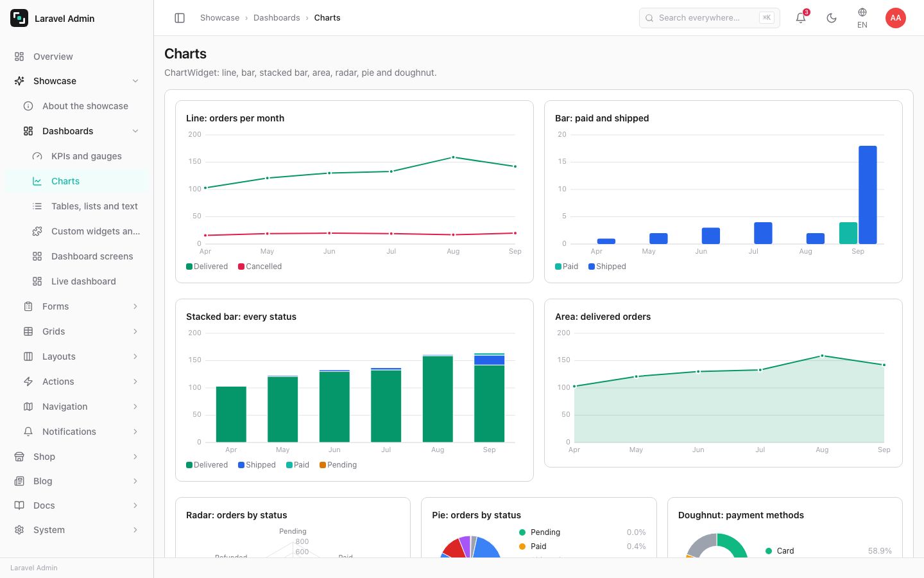Open the AA user avatar menu
The image size is (924, 578).
[x=896, y=18]
